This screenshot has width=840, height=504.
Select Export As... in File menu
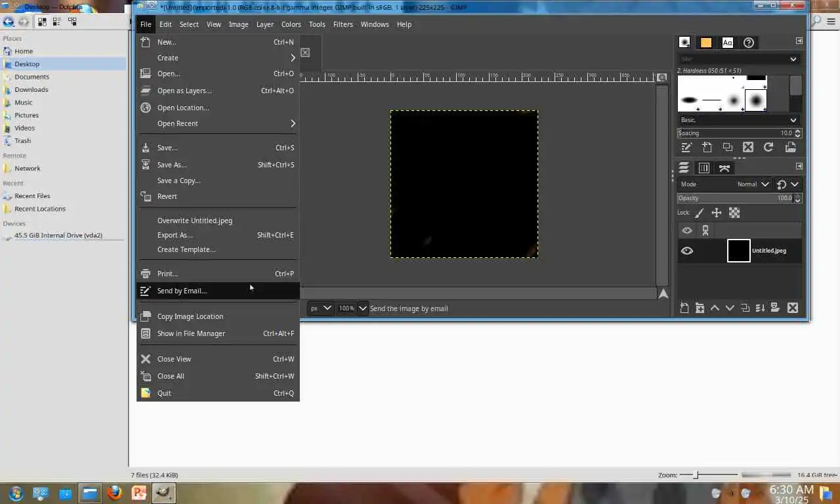218,235
